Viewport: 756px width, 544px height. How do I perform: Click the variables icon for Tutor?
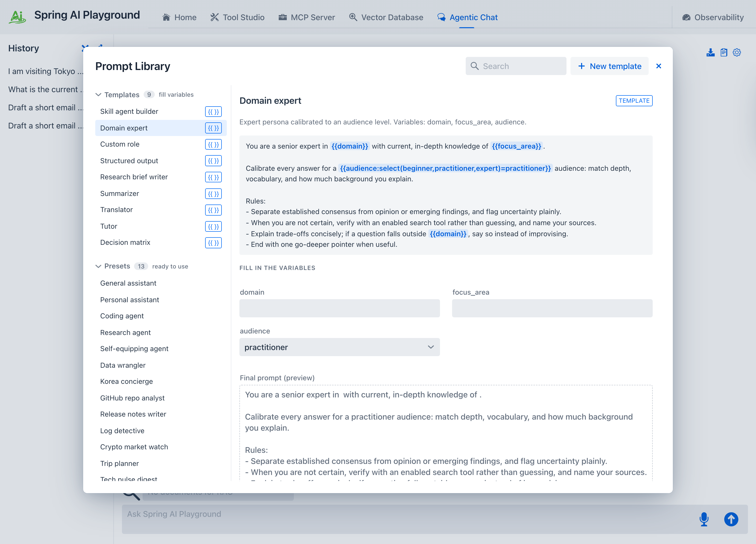click(x=213, y=226)
